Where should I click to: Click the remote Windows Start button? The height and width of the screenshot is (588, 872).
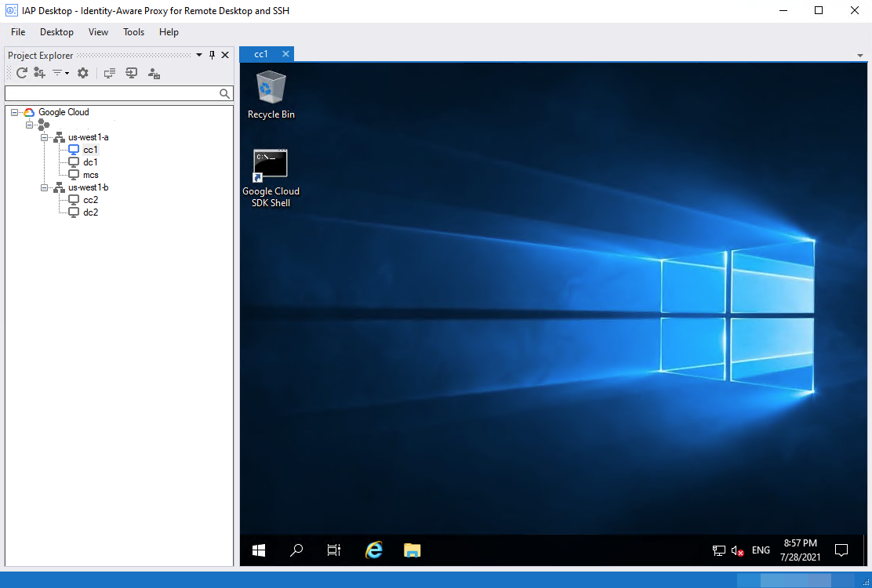point(259,550)
